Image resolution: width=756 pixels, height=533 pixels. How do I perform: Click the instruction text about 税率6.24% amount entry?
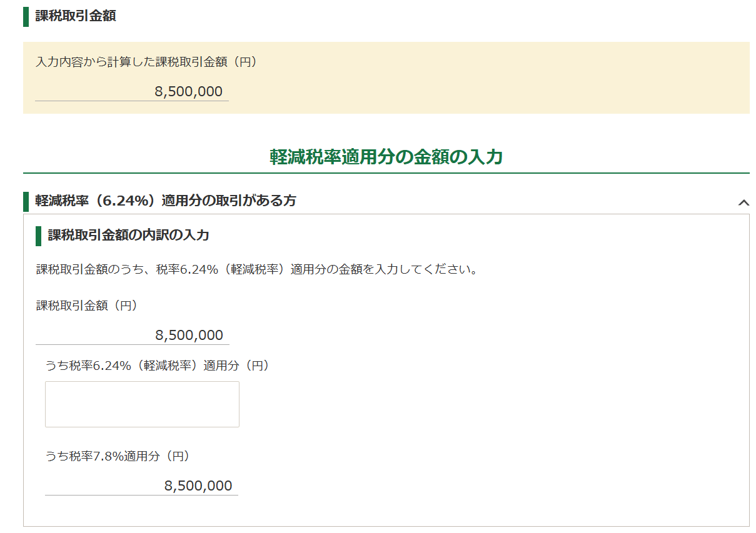tap(258, 271)
